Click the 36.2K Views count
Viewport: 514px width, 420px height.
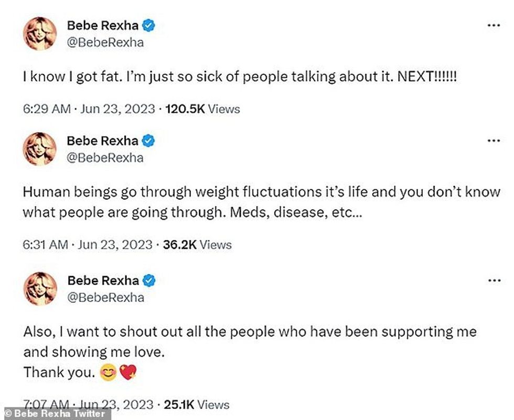coord(198,244)
